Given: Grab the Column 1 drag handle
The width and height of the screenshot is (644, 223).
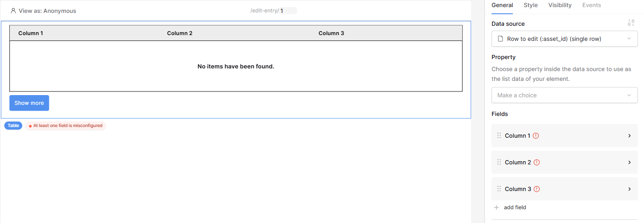Looking at the screenshot, I should 499,135.
